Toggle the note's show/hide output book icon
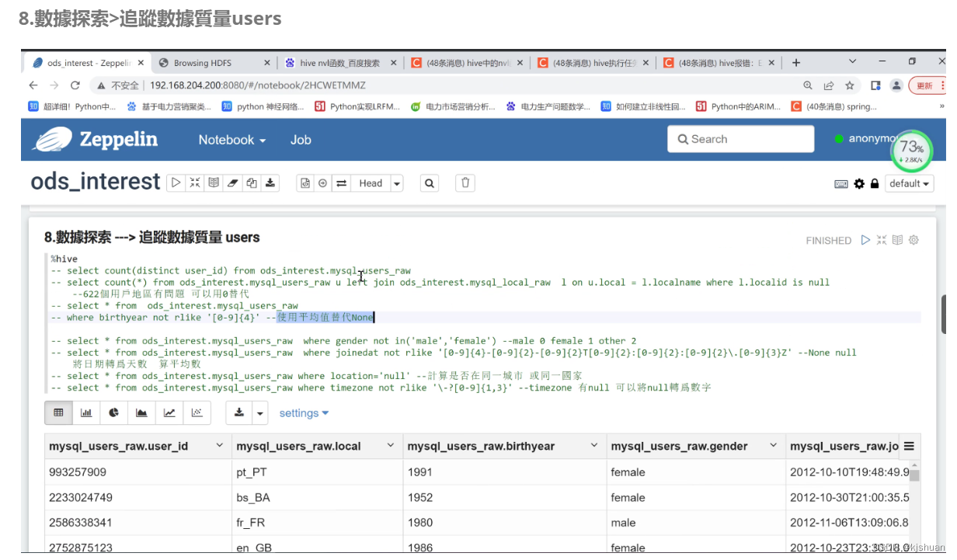Screen dimensions: 957x560 click(x=214, y=183)
